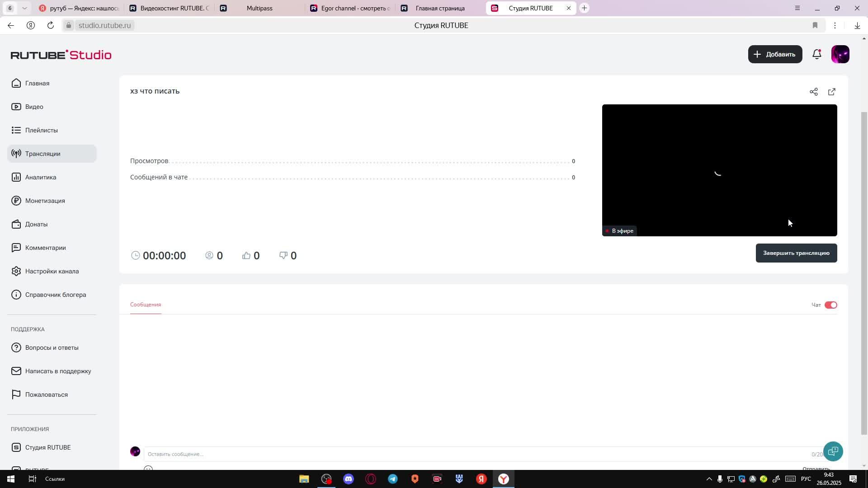The width and height of the screenshot is (868, 488).
Task: Click the Студия RUTUBE app icon
Action: tap(16, 447)
